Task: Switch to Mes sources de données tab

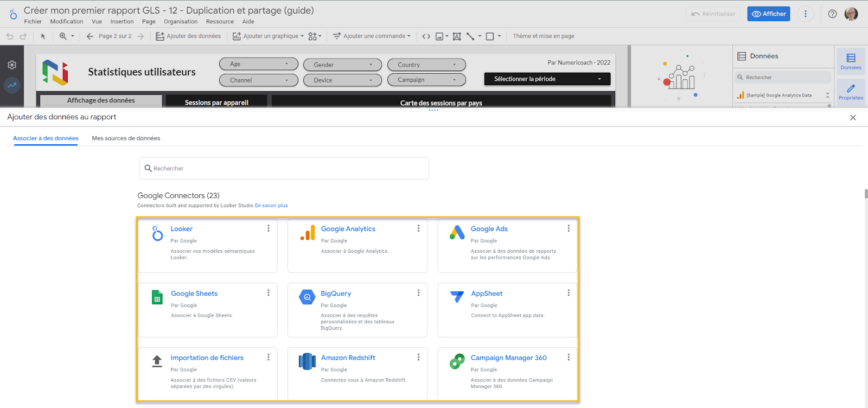Action: (x=126, y=138)
